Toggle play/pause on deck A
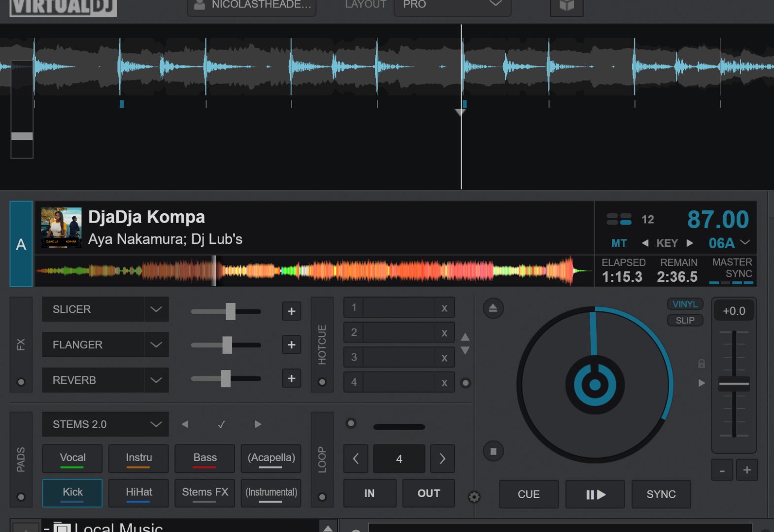The width and height of the screenshot is (774, 532). (x=595, y=494)
